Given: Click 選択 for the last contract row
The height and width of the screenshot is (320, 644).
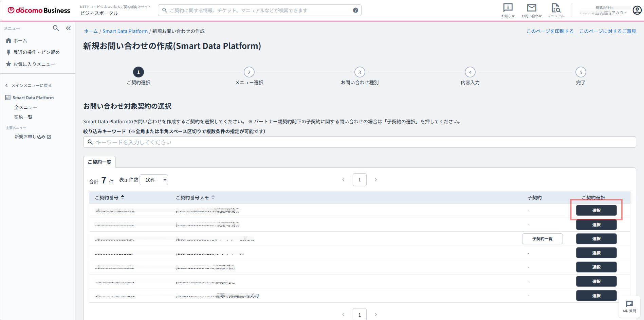Looking at the screenshot, I should [596, 296].
